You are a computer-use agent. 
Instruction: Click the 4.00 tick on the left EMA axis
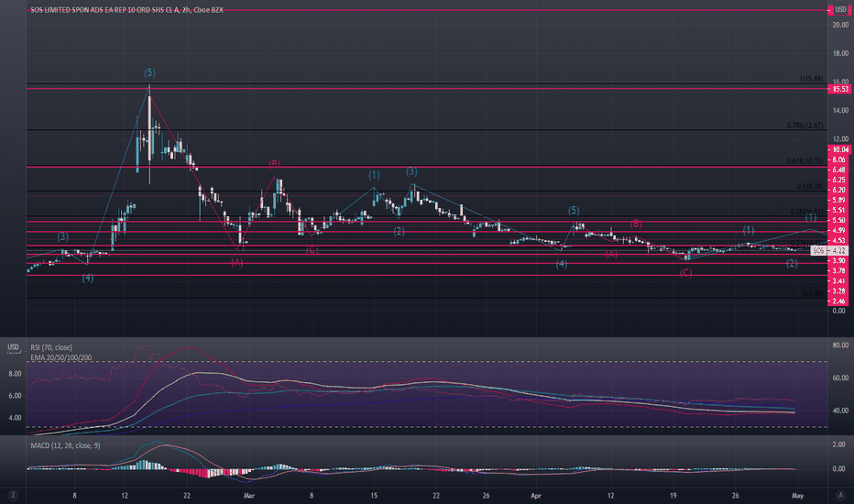click(x=15, y=418)
